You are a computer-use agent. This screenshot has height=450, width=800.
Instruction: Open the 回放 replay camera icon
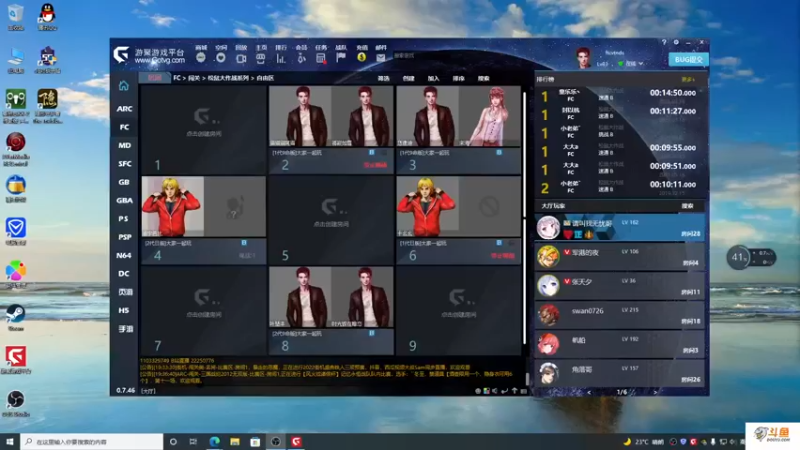coord(241,58)
